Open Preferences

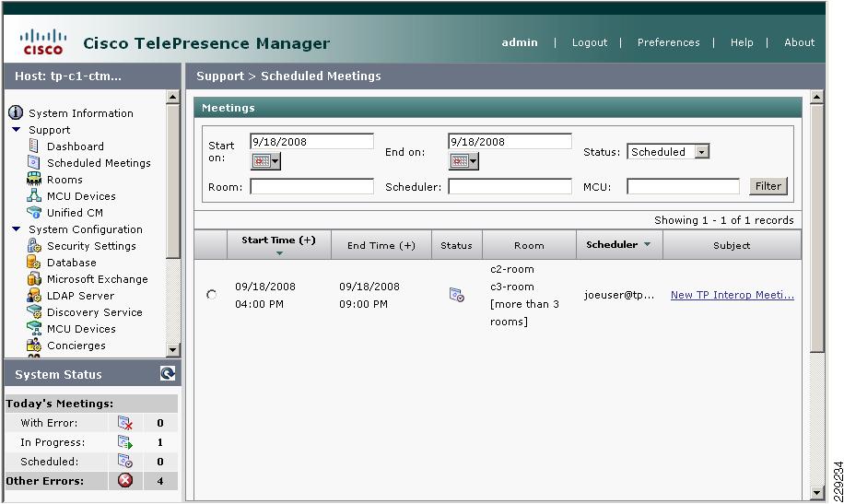669,42
